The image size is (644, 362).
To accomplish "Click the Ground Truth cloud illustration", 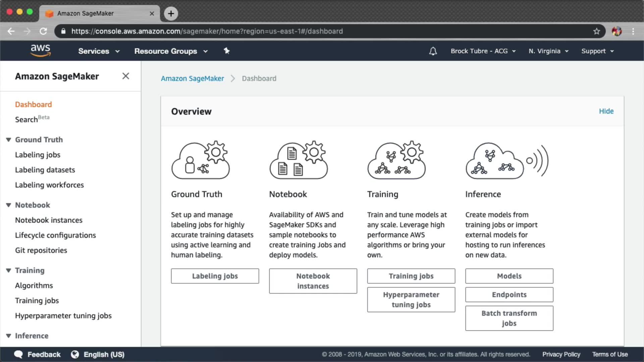I will point(200,160).
